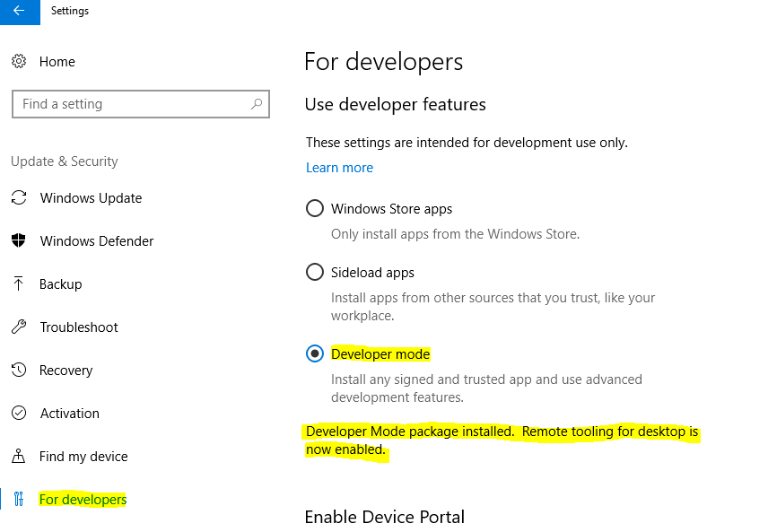Image resolution: width=768 pixels, height=532 pixels.
Task: Click the Update & Security section heading
Action: click(65, 161)
